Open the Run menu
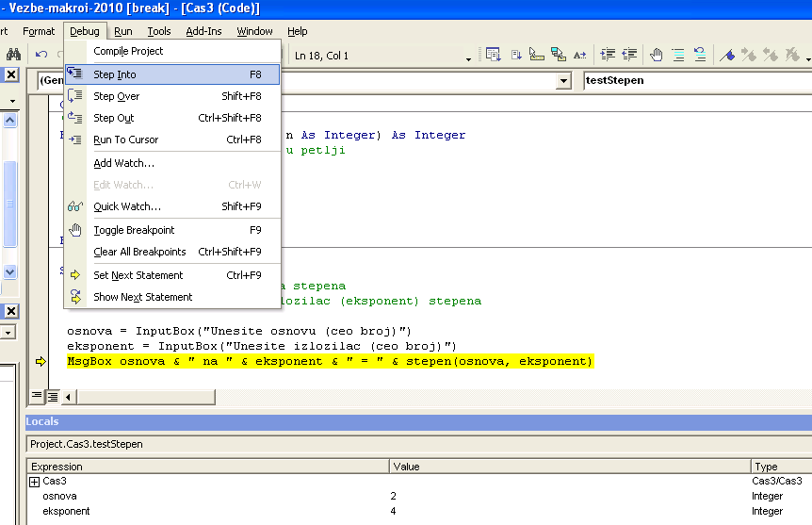Image resolution: width=812 pixels, height=525 pixels. [x=122, y=31]
